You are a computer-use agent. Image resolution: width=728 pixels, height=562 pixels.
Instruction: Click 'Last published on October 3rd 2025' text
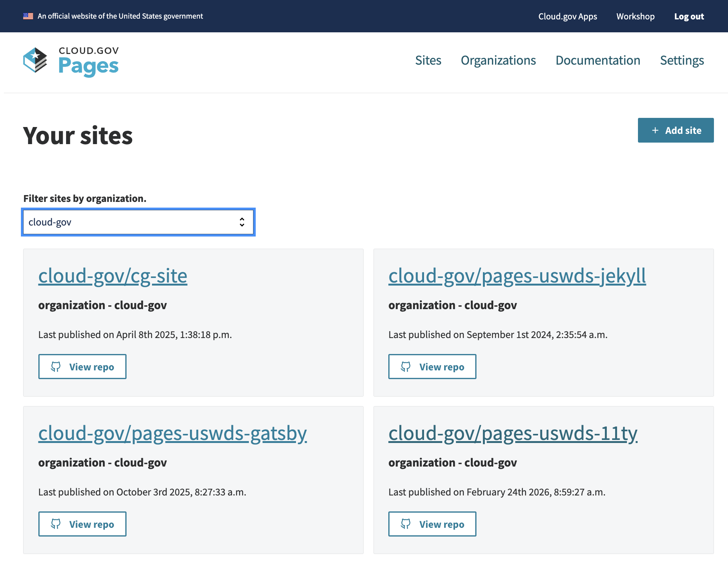point(142,492)
